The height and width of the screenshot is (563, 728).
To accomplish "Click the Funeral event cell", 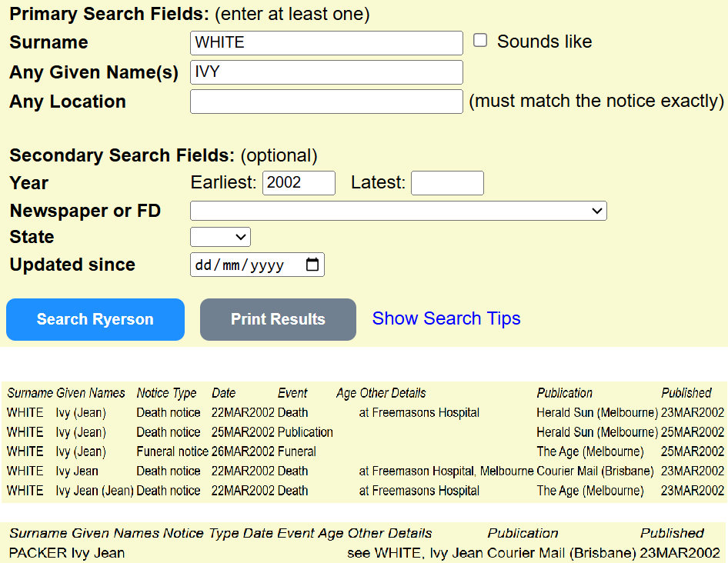I will (297, 451).
